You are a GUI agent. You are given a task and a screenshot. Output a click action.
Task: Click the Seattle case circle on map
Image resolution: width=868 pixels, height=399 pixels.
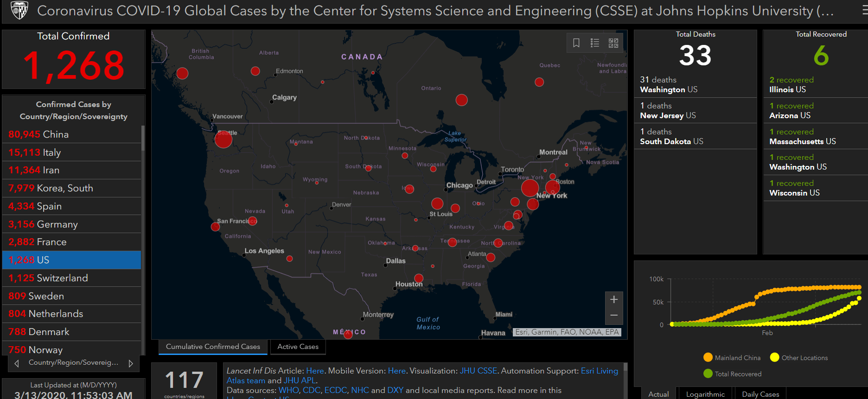(x=223, y=139)
